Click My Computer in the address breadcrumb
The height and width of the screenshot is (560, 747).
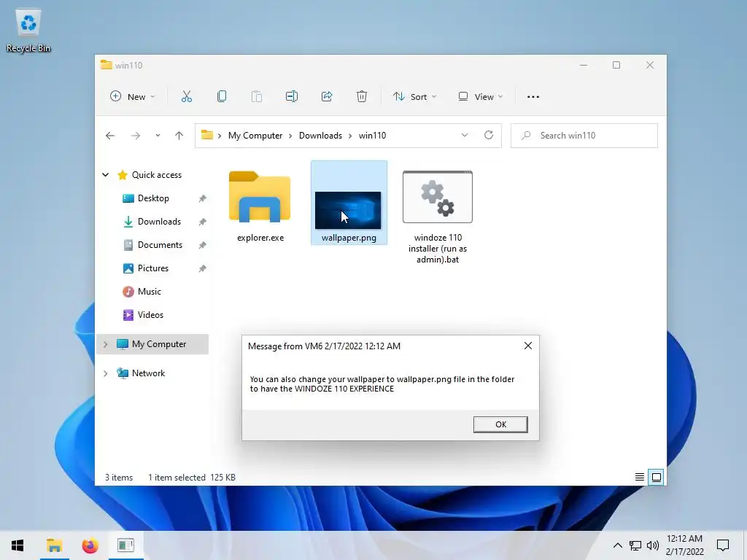point(255,136)
